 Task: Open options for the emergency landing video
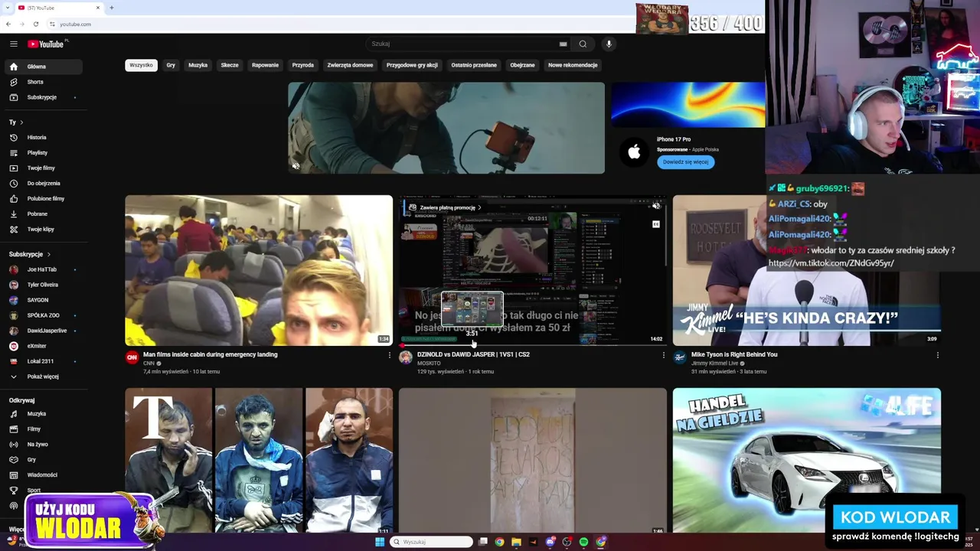[x=389, y=355]
